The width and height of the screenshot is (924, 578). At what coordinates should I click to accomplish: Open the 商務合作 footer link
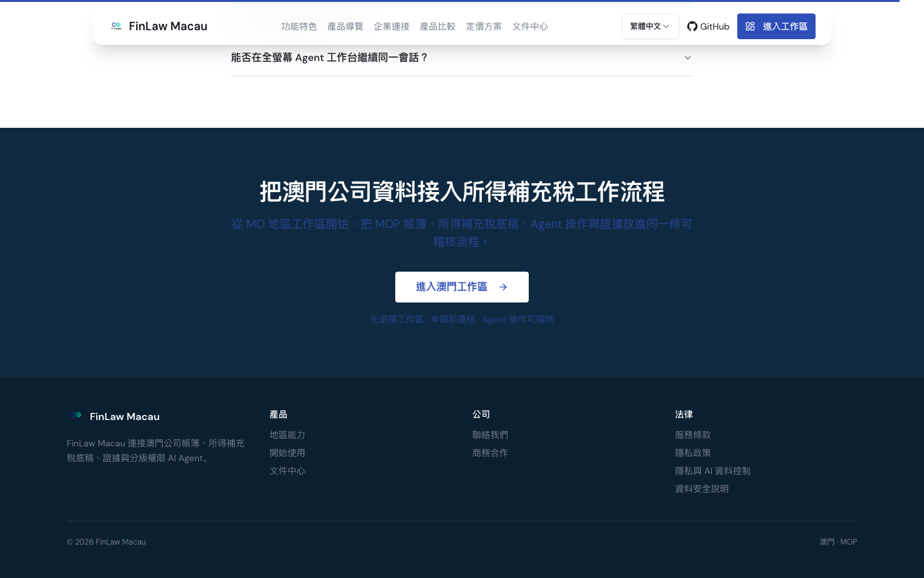point(490,453)
